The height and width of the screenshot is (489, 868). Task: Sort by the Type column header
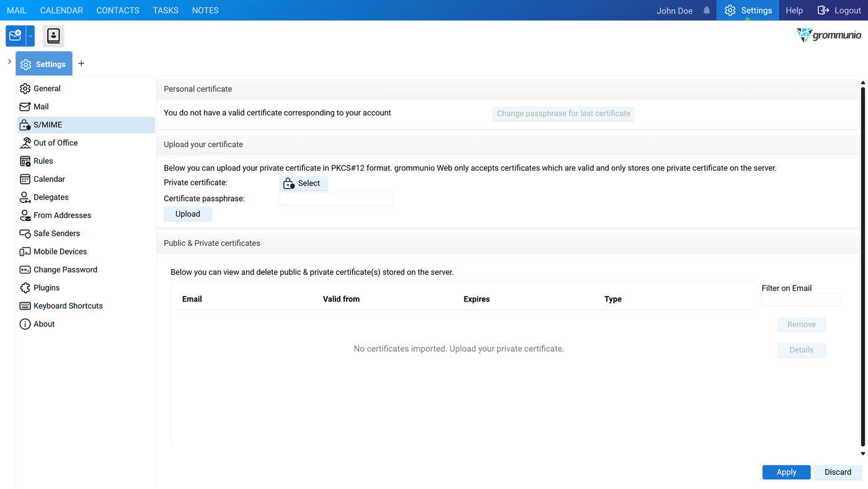(613, 299)
